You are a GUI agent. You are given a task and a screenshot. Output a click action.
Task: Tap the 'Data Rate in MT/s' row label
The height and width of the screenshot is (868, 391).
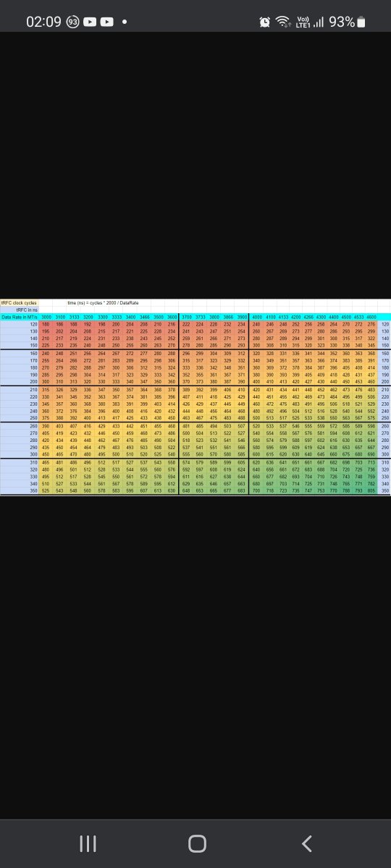point(19,317)
